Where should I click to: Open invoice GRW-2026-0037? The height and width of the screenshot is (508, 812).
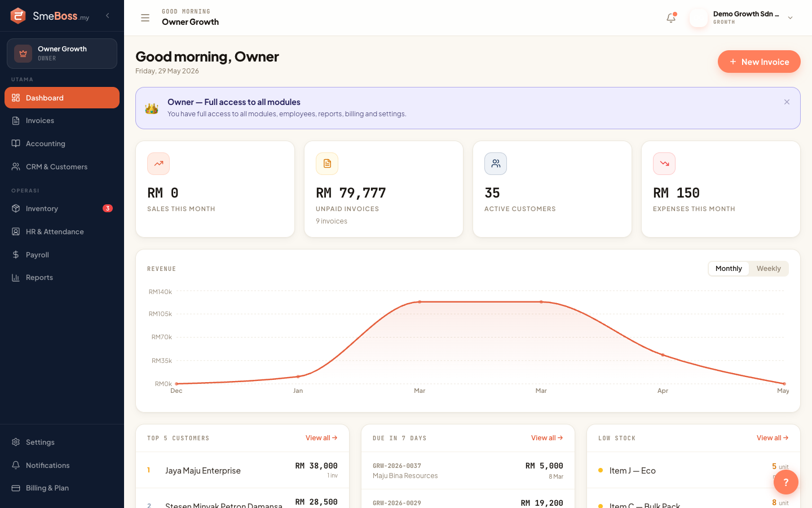[468, 470]
